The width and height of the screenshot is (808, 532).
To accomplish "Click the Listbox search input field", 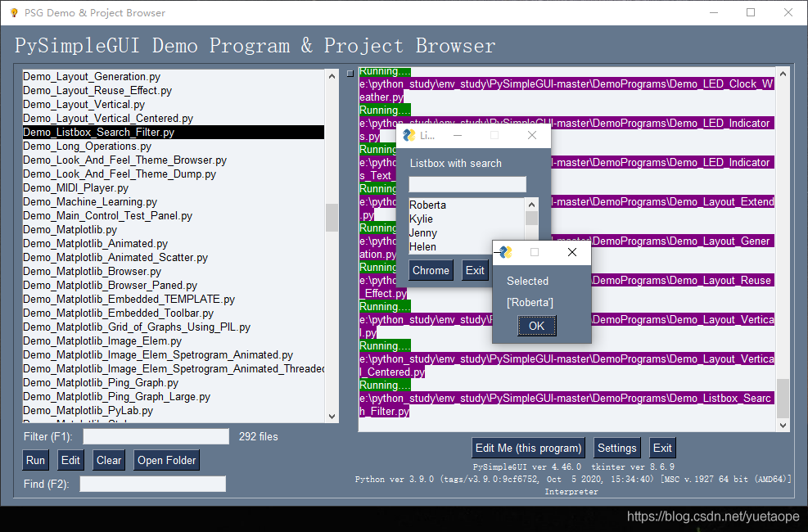I will click(x=467, y=184).
